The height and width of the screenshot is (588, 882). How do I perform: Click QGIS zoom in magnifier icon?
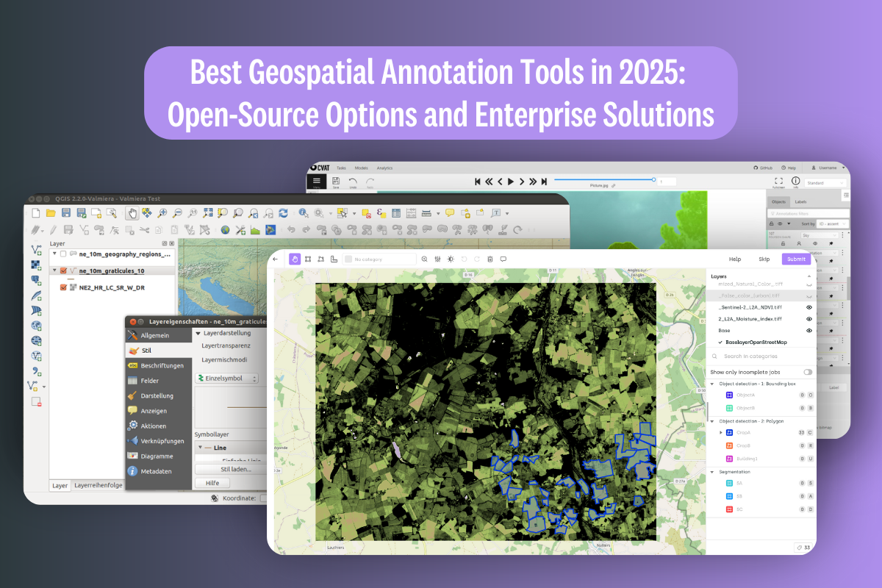point(162,213)
